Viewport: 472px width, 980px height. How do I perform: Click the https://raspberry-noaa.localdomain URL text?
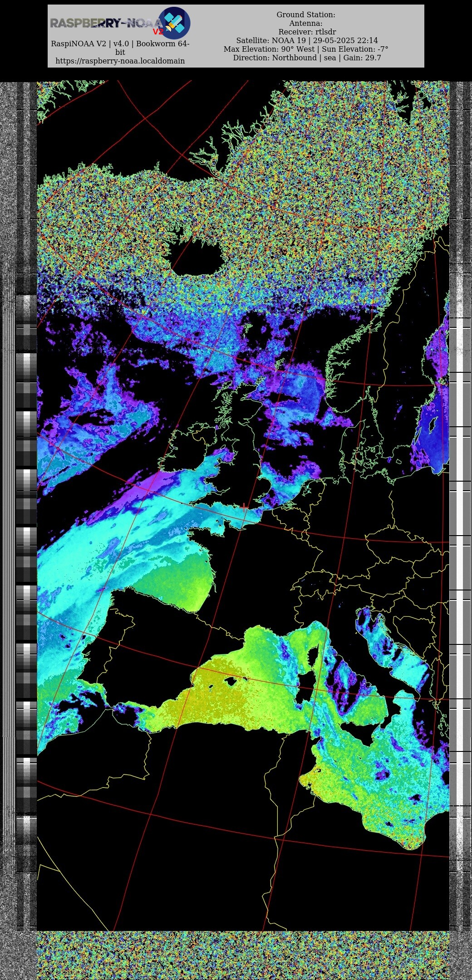tap(120, 61)
